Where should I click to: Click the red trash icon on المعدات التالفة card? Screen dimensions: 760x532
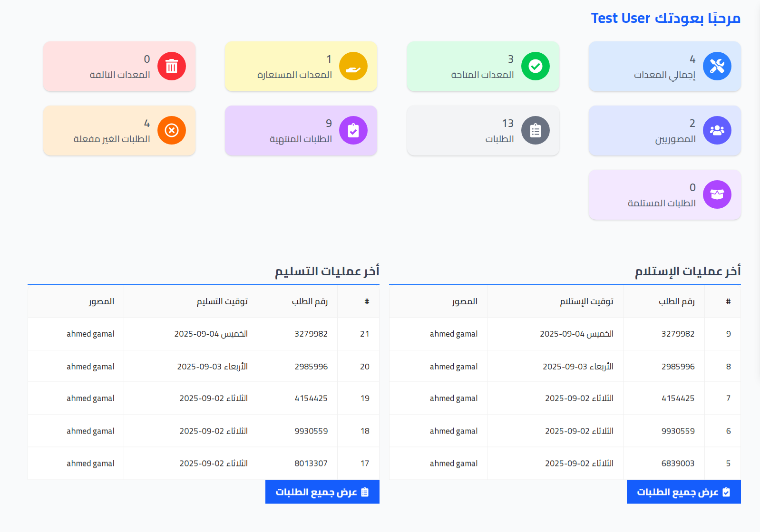(x=172, y=66)
